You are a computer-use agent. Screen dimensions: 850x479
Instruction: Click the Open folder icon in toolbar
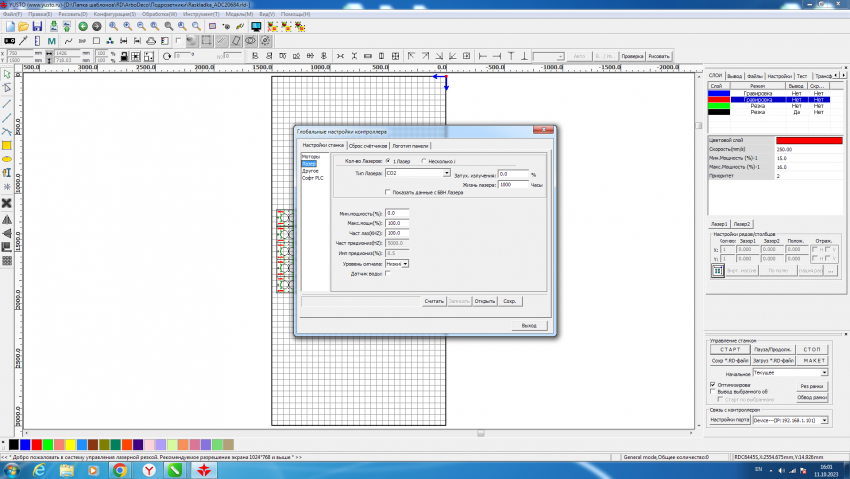(x=23, y=26)
